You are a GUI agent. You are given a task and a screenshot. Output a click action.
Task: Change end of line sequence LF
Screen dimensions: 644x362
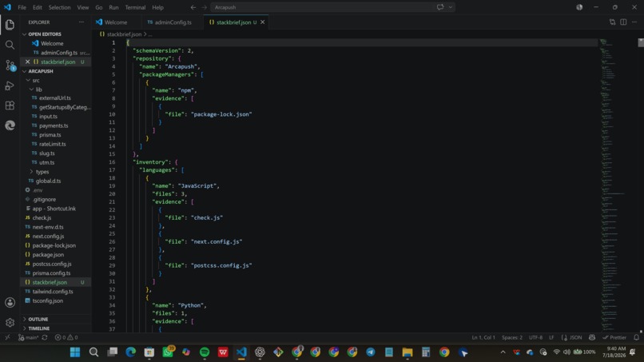click(551, 337)
